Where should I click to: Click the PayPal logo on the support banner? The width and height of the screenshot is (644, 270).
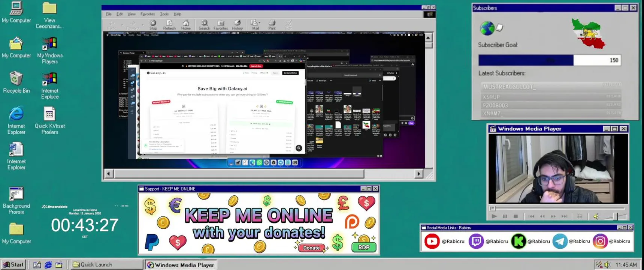coord(152,242)
